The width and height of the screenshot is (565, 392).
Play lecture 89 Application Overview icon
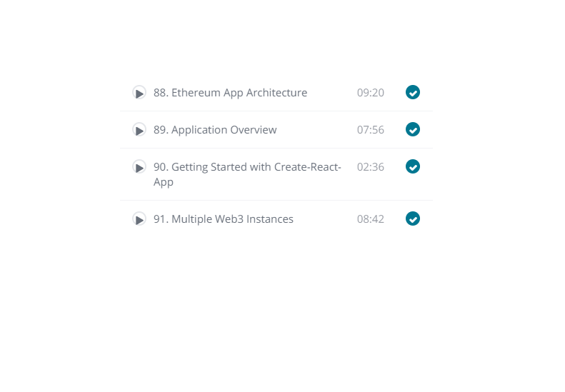click(139, 130)
